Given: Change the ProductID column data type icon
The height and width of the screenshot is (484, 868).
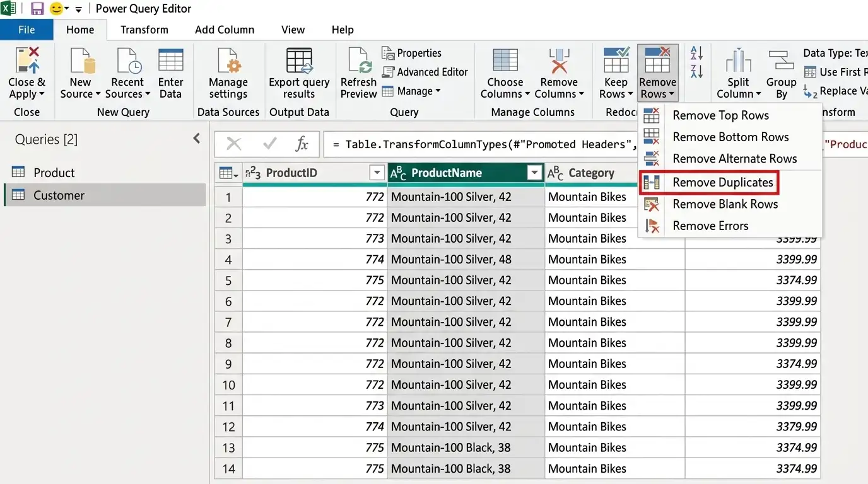Looking at the screenshot, I should (253, 173).
